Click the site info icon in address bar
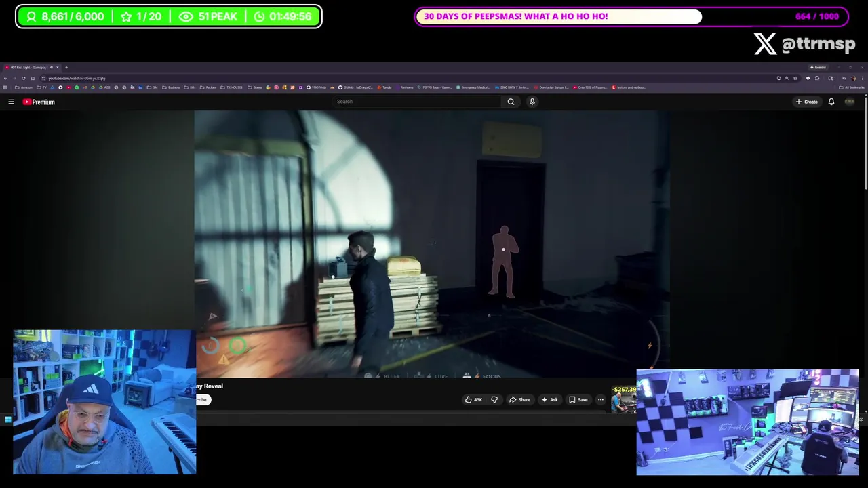 (x=43, y=78)
